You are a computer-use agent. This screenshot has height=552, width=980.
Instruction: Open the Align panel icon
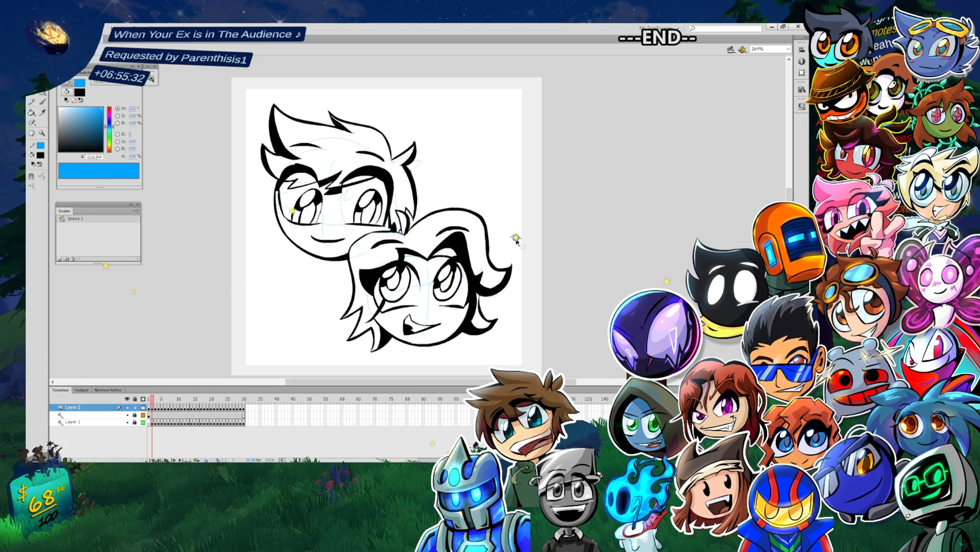coord(801,49)
